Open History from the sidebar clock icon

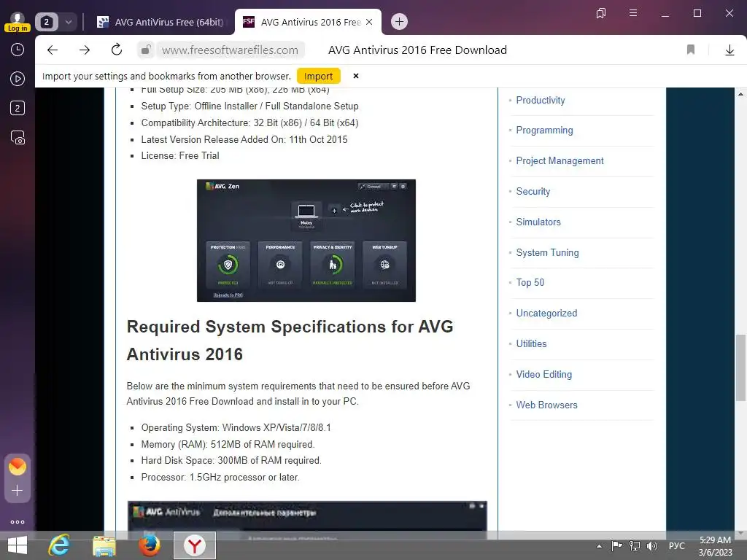pyautogui.click(x=18, y=50)
